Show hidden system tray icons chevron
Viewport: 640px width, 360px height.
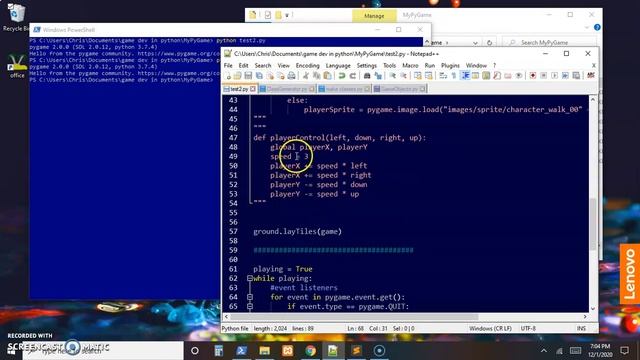[x=544, y=350]
